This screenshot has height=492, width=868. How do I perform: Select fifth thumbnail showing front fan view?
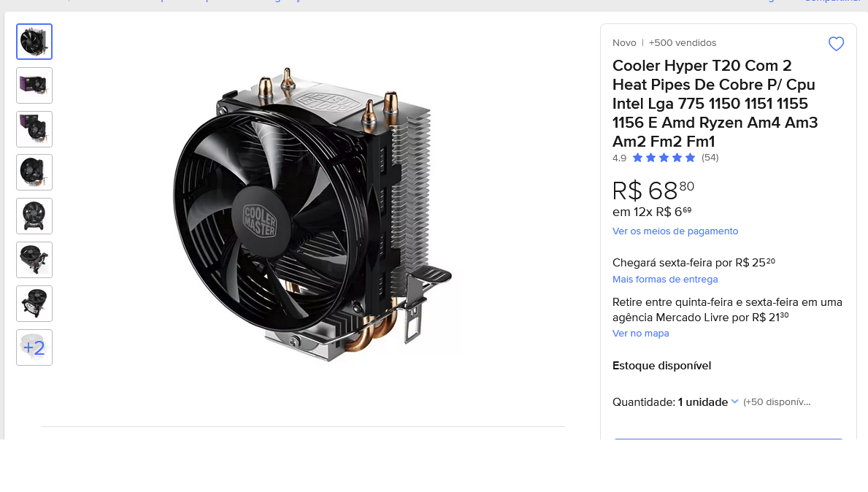click(34, 216)
